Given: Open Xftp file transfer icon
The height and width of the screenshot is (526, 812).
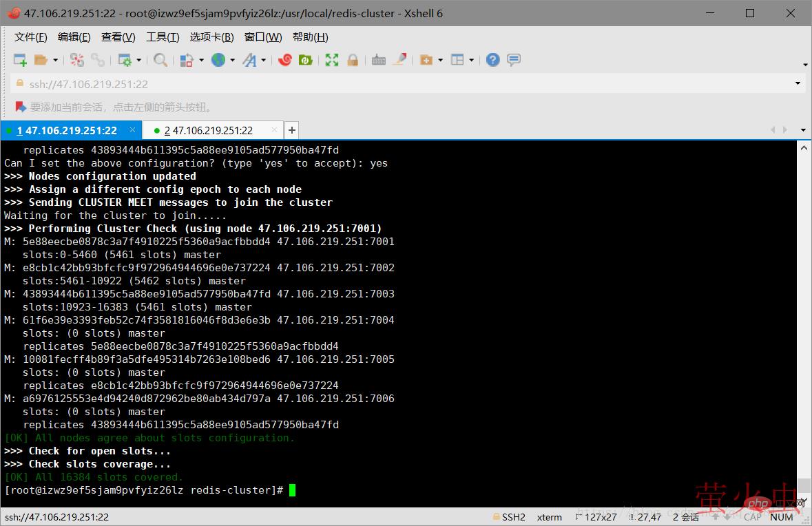Looking at the screenshot, I should point(305,61).
